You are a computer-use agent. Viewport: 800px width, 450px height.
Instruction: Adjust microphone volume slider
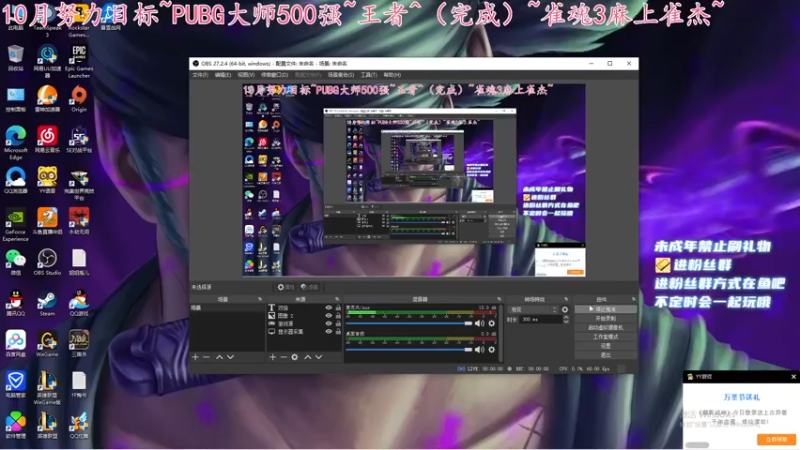coord(409,323)
